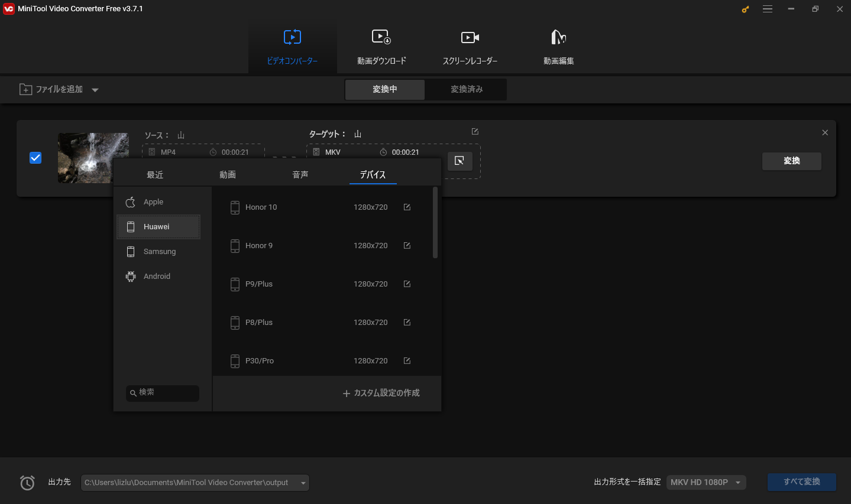Viewport: 851px width, 504px height.
Task: Select the Honor 9 preset
Action: click(x=323, y=246)
